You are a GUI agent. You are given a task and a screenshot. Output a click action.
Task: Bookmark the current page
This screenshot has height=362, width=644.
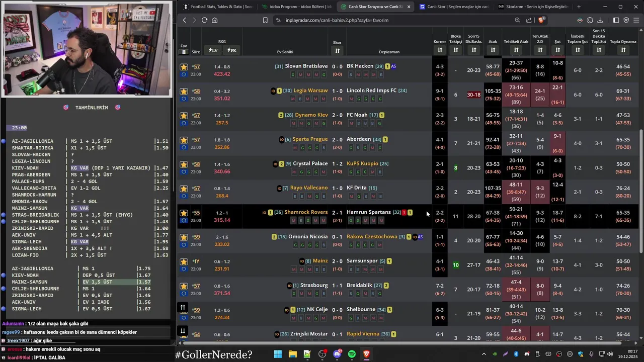point(265,20)
